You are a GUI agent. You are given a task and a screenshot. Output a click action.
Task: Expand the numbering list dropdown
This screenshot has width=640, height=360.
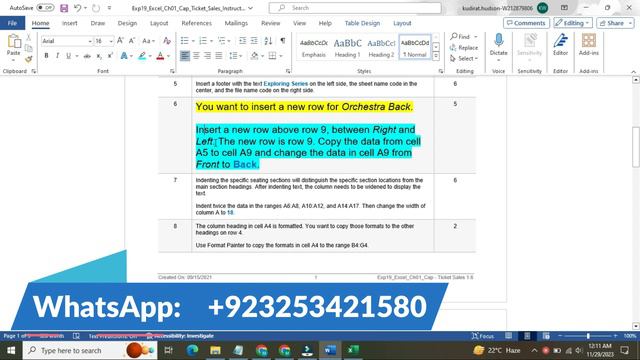pos(211,41)
